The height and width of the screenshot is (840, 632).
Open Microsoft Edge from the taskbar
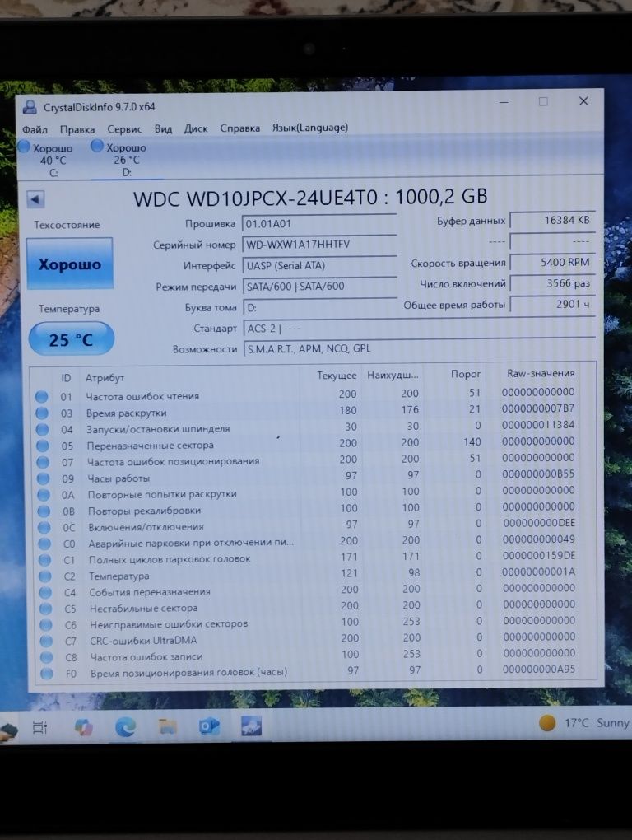pos(125,727)
